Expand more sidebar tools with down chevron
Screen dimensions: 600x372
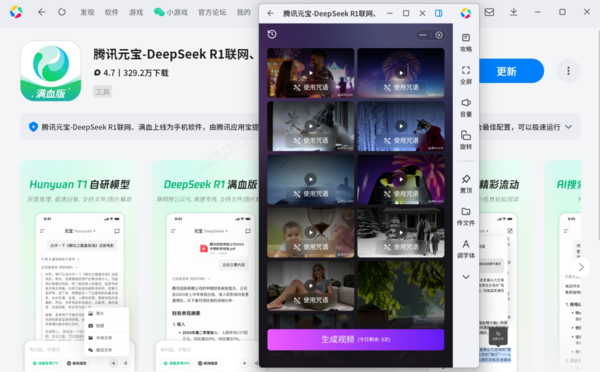coord(466,277)
